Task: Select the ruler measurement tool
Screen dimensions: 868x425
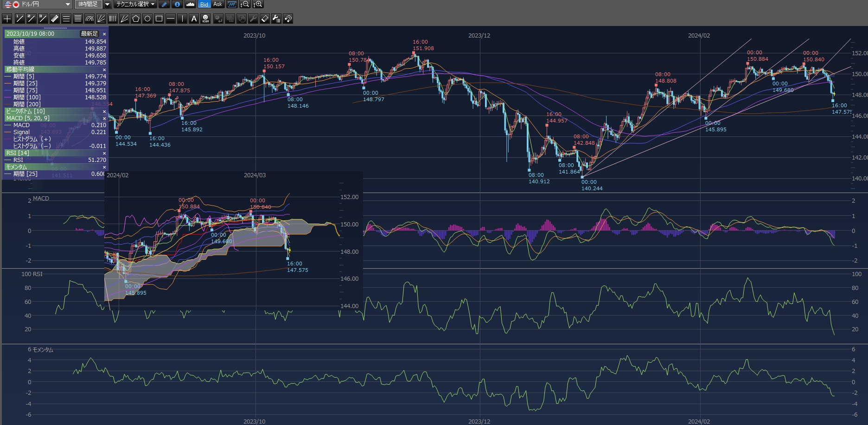Action: point(54,19)
